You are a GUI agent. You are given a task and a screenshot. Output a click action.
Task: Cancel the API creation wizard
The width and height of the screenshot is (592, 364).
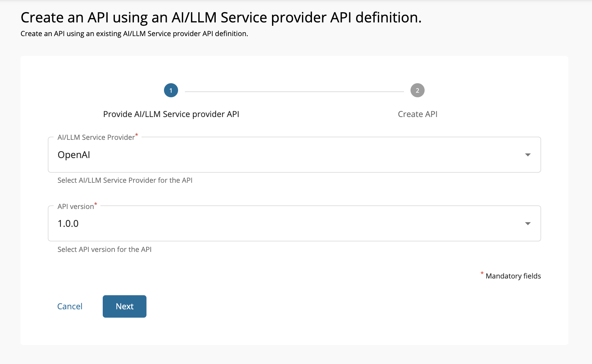tap(70, 306)
